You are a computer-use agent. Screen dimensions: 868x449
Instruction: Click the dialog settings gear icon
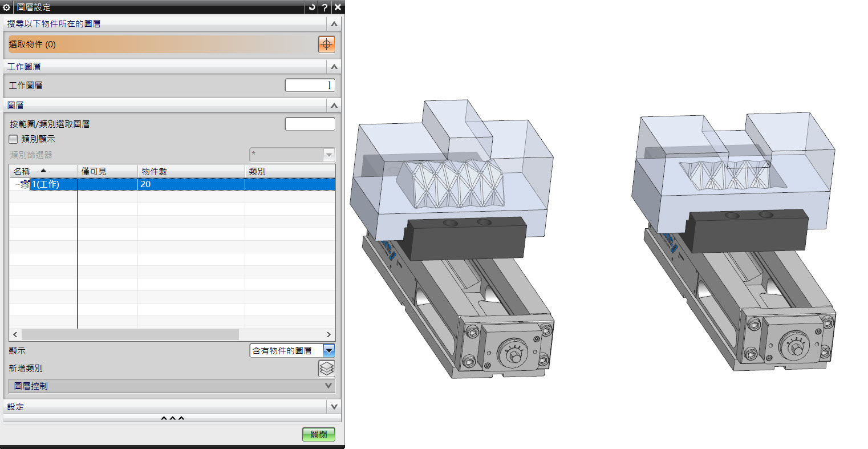click(6, 7)
